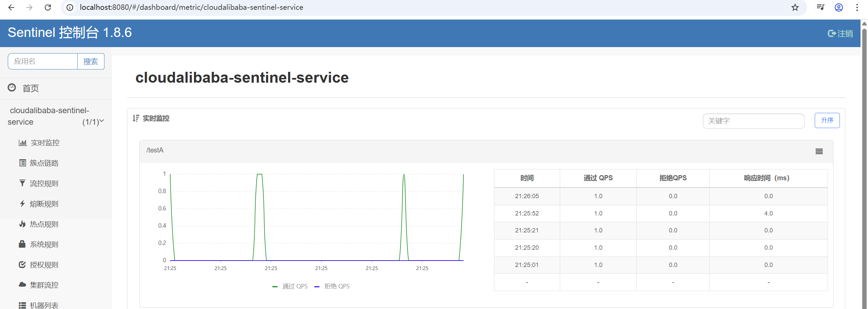This screenshot has height=309, width=868.
Task: Click the 响应时间 (ms) column header
Action: [768, 178]
